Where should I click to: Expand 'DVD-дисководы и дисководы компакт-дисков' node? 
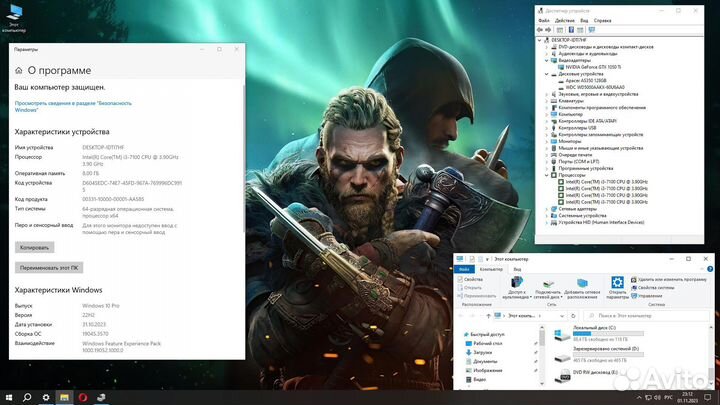547,47
